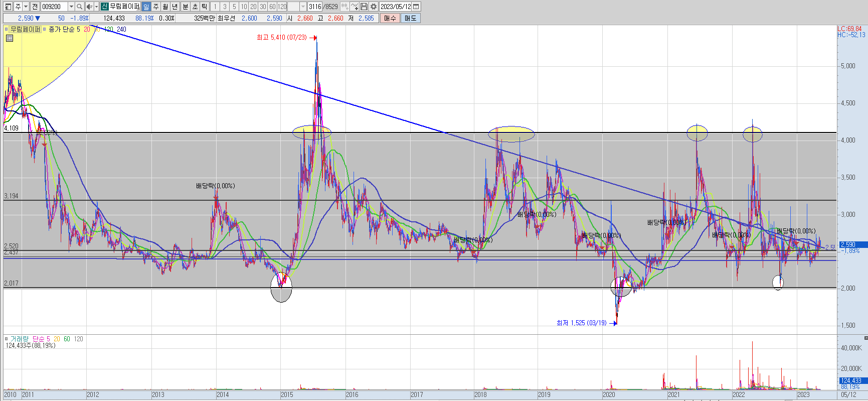The height and width of the screenshot is (401, 868).
Task: Open the custom interval dropdown arrow
Action: pos(303,7)
